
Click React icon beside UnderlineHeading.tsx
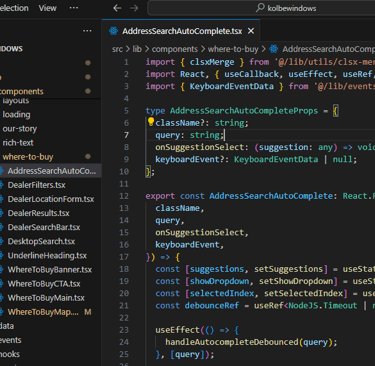2,255
